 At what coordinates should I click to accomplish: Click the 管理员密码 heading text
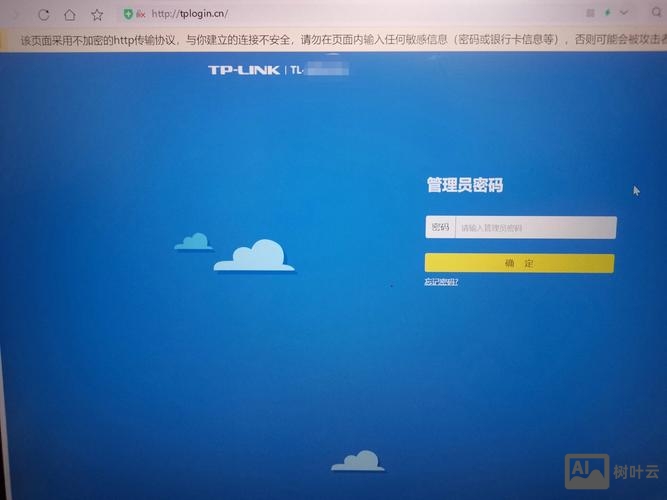pyautogui.click(x=465, y=185)
